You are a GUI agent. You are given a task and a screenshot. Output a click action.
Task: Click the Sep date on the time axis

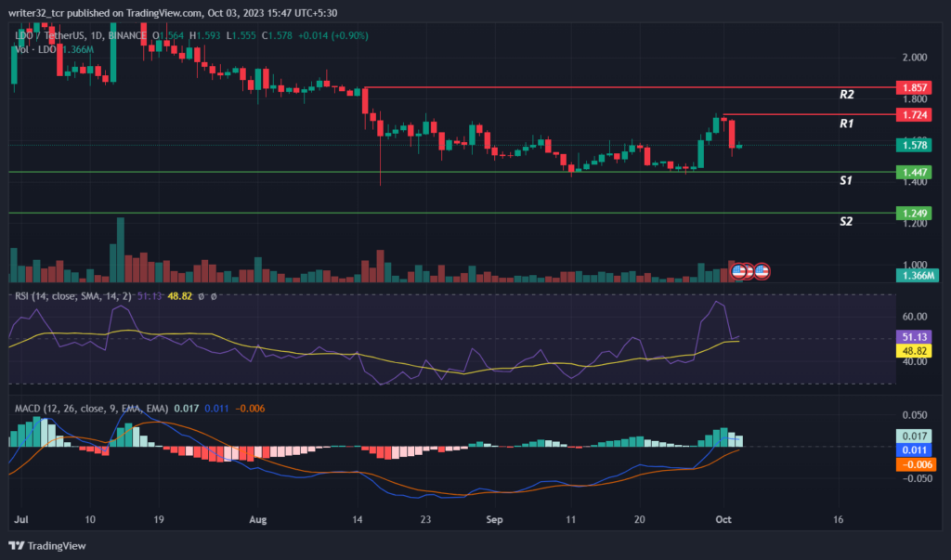pyautogui.click(x=494, y=519)
